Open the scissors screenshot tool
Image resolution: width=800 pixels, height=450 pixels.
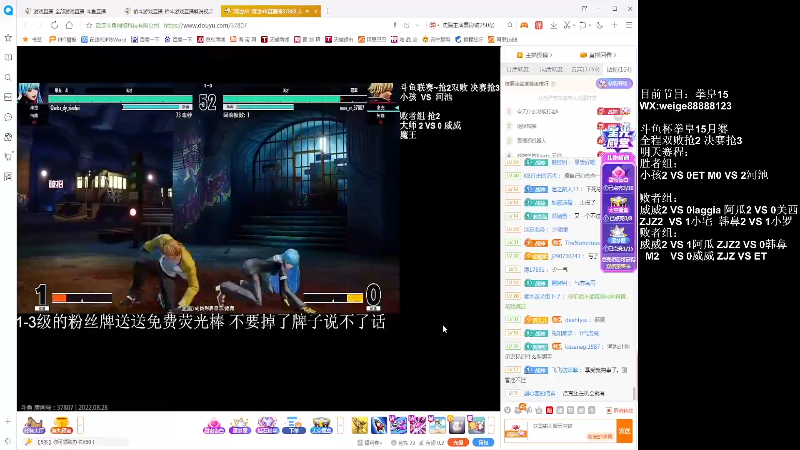[567, 25]
